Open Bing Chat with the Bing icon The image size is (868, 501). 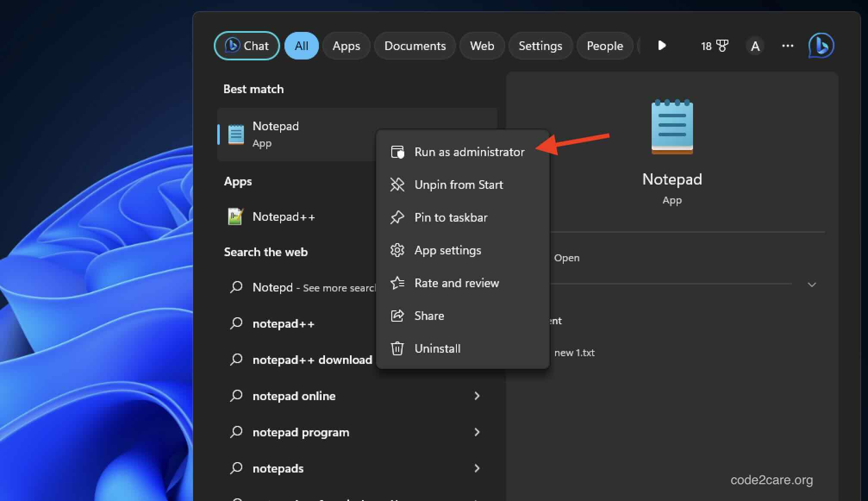point(821,46)
